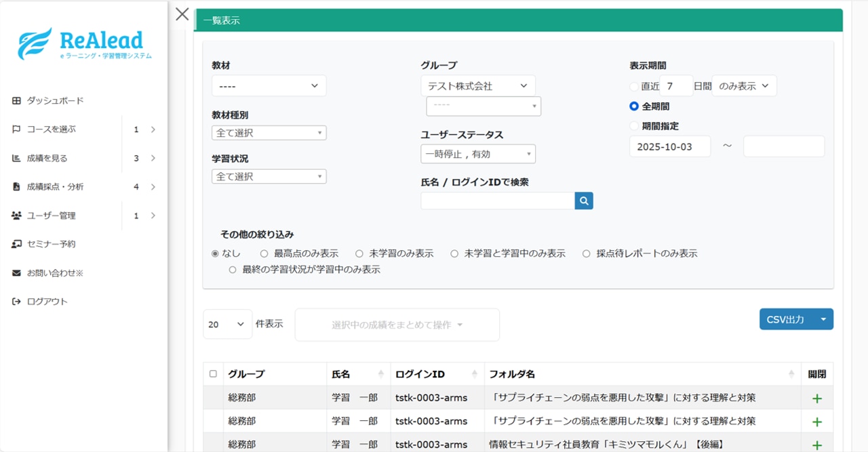Click the Dashboard grid icon
This screenshot has height=452, width=868.
[x=16, y=101]
